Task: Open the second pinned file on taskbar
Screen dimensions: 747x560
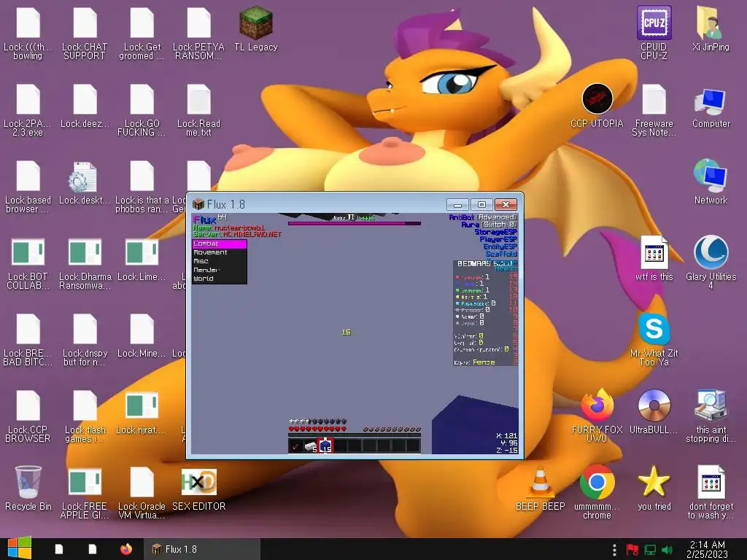Action: pos(93,549)
